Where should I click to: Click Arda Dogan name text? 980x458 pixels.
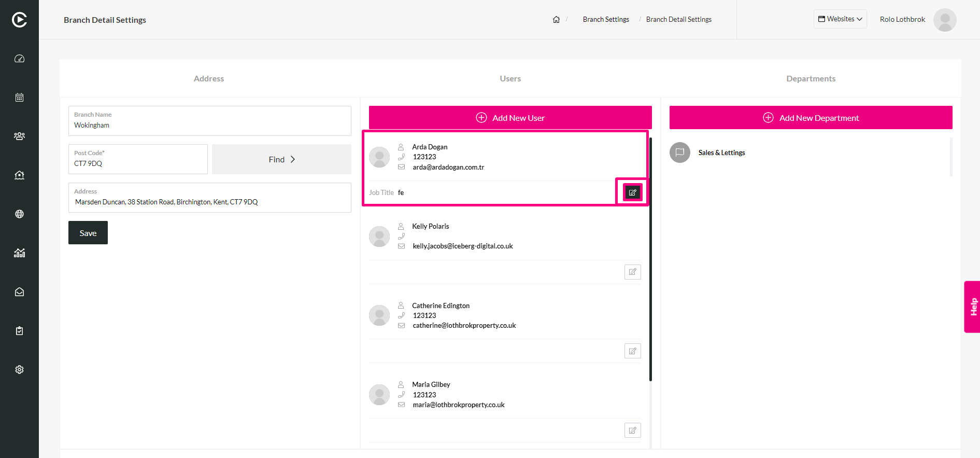(430, 147)
